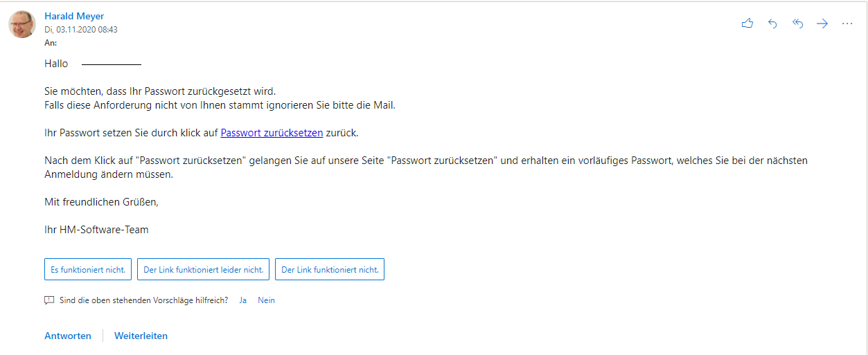
Task: Click the Antworten link at bottom
Action: point(68,336)
